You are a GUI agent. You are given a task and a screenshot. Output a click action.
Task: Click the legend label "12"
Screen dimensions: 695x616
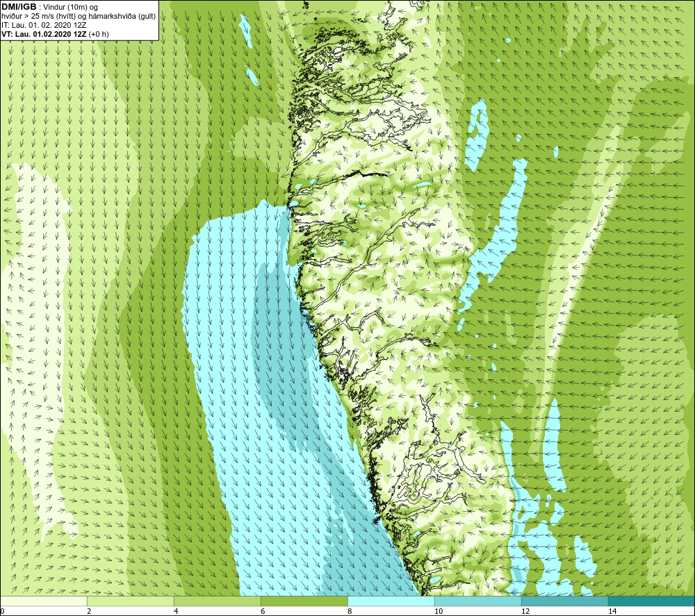click(525, 611)
